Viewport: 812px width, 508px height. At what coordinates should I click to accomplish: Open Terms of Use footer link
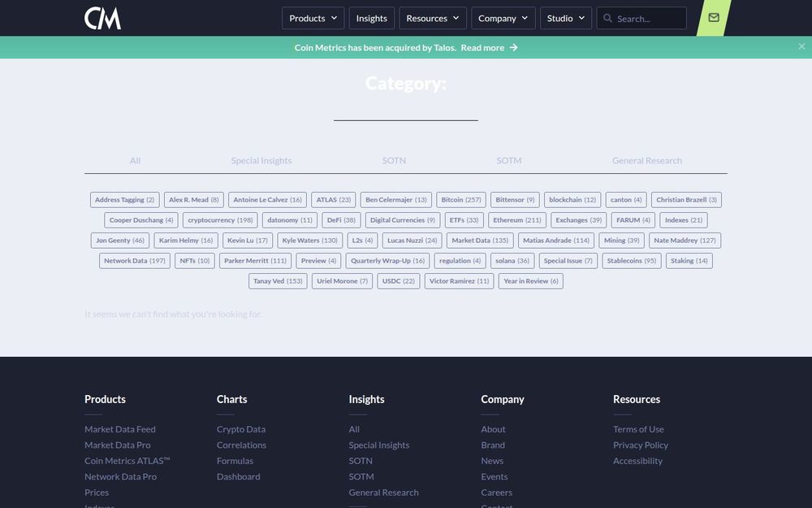638,429
